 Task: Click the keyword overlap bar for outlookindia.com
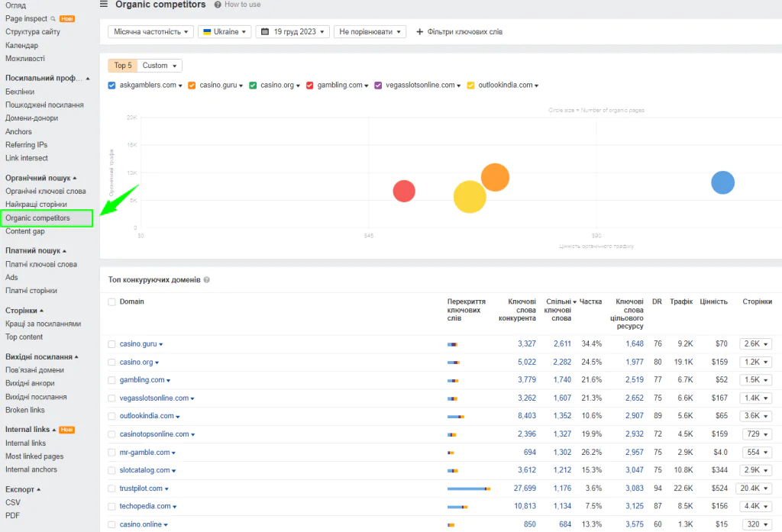[x=456, y=416]
